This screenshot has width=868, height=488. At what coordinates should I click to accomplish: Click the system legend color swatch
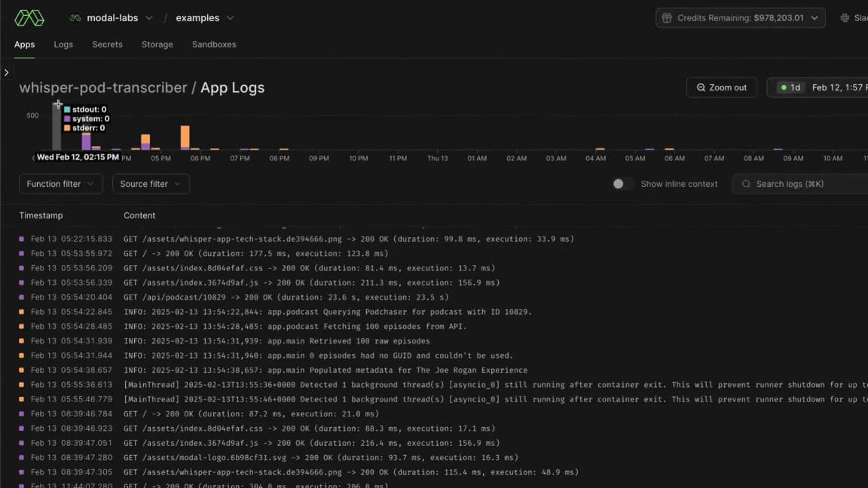click(x=67, y=119)
